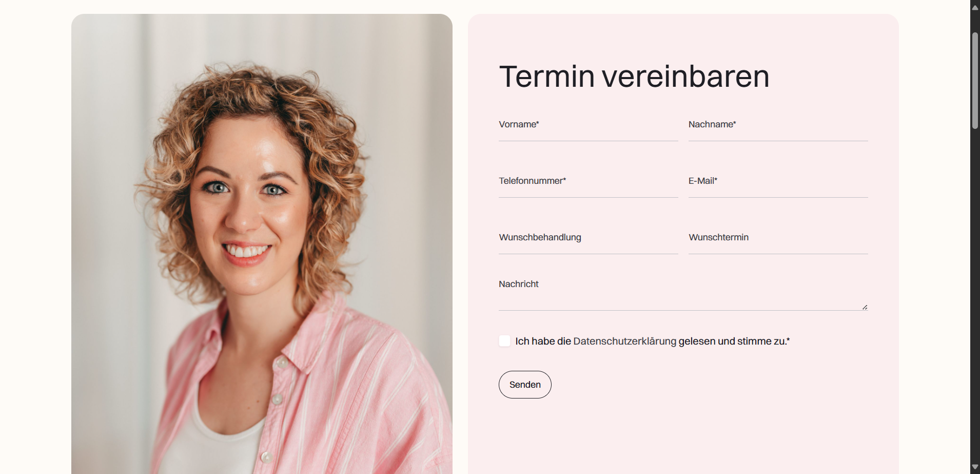Click the Nachricht text area
Image resolution: width=980 pixels, height=474 pixels.
pyautogui.click(x=683, y=293)
